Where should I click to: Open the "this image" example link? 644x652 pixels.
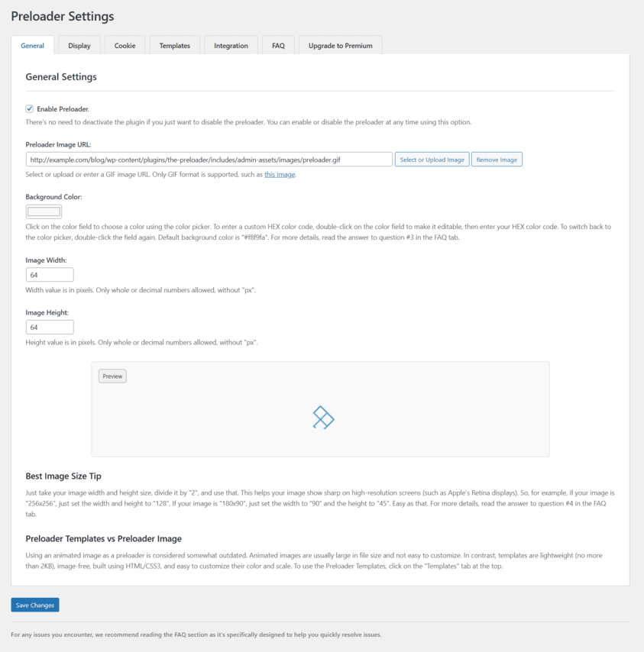(x=280, y=175)
